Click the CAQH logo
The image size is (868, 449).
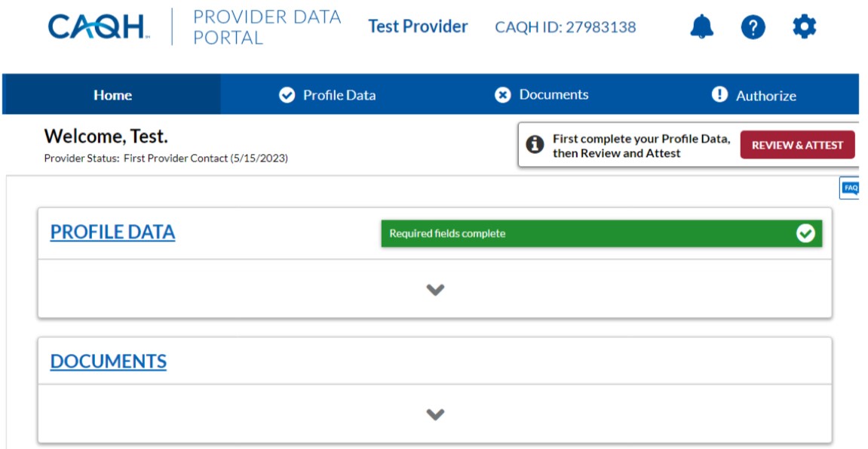pyautogui.click(x=98, y=27)
